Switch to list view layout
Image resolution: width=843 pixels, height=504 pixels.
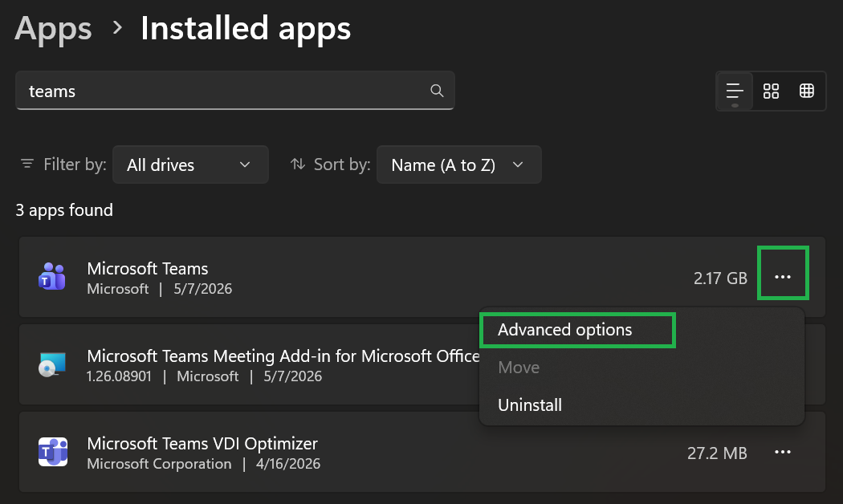735,91
